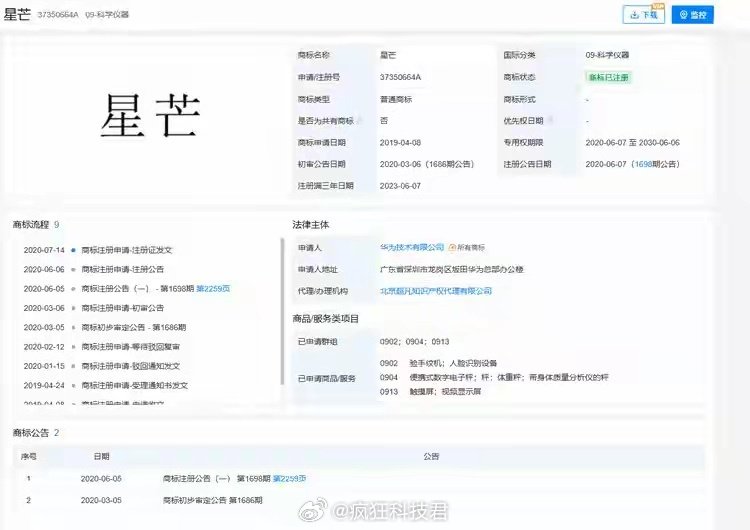Click the blue monitor button
The height and width of the screenshot is (530, 750).
pos(693,15)
